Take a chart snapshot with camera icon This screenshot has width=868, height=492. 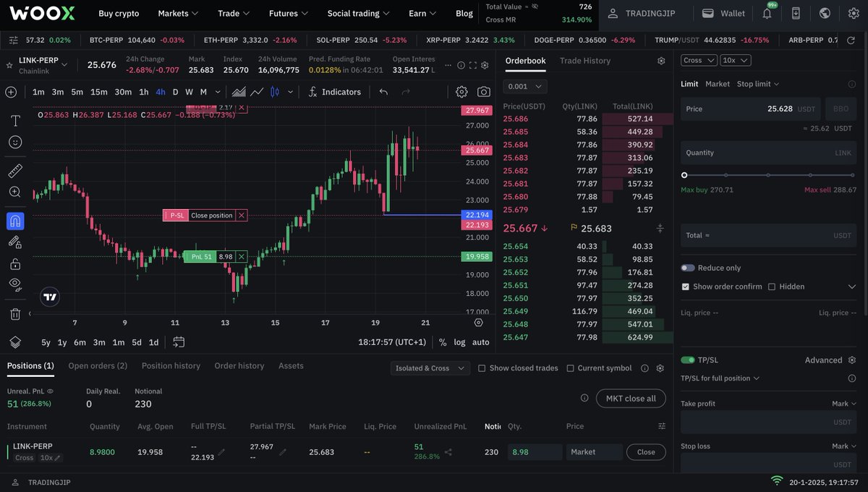[483, 92]
